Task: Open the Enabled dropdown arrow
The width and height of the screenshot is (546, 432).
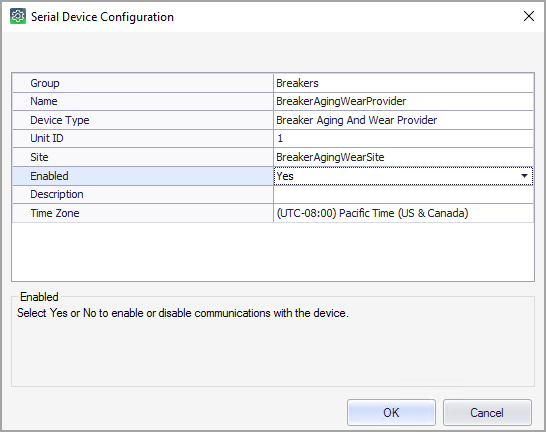Action: click(524, 176)
